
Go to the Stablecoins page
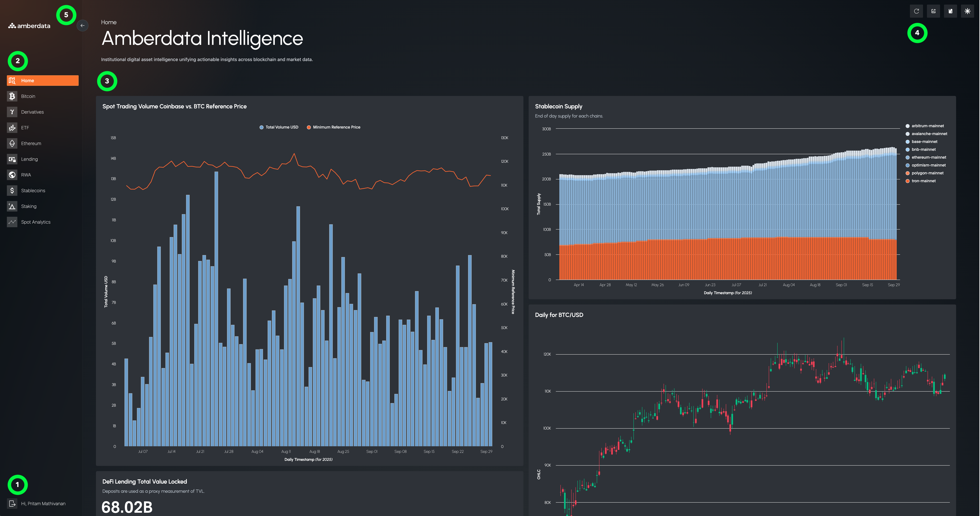[x=33, y=191]
